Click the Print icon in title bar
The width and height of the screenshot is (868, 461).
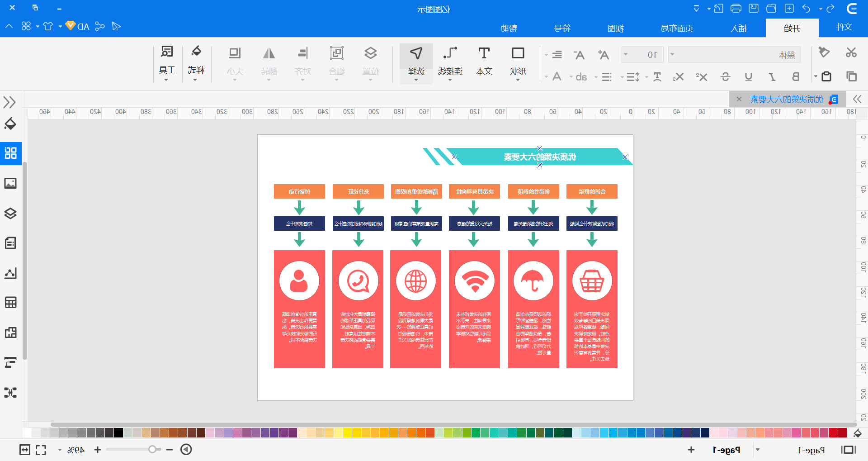click(x=736, y=9)
